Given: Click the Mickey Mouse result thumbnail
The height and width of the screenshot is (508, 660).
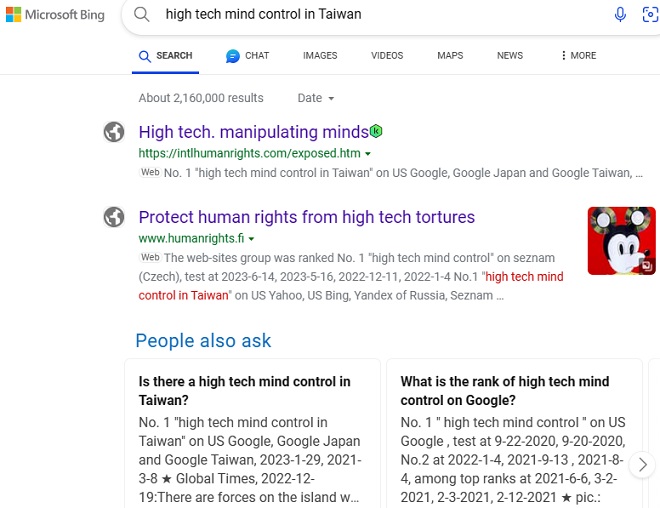Looking at the screenshot, I should pyautogui.click(x=621, y=241).
